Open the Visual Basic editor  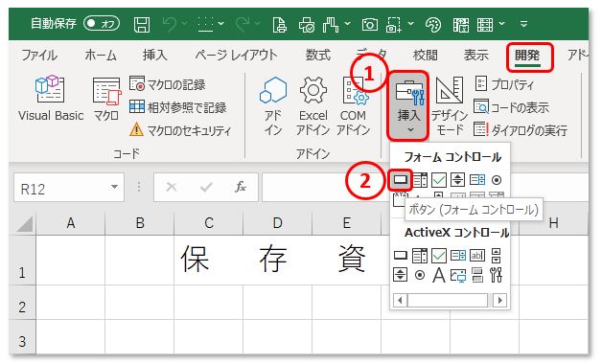click(x=51, y=99)
